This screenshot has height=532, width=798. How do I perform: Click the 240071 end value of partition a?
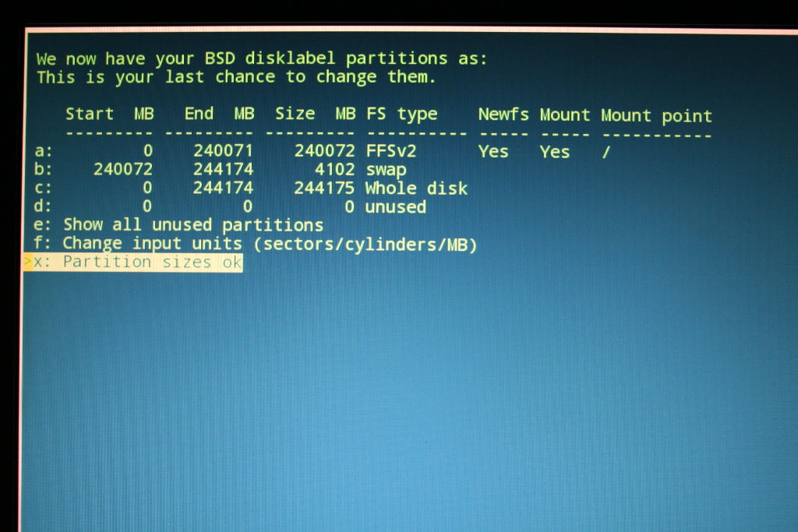(x=224, y=151)
